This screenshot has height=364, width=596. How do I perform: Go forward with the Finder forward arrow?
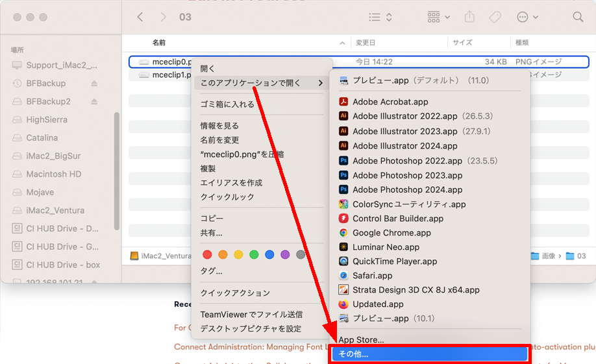click(163, 17)
